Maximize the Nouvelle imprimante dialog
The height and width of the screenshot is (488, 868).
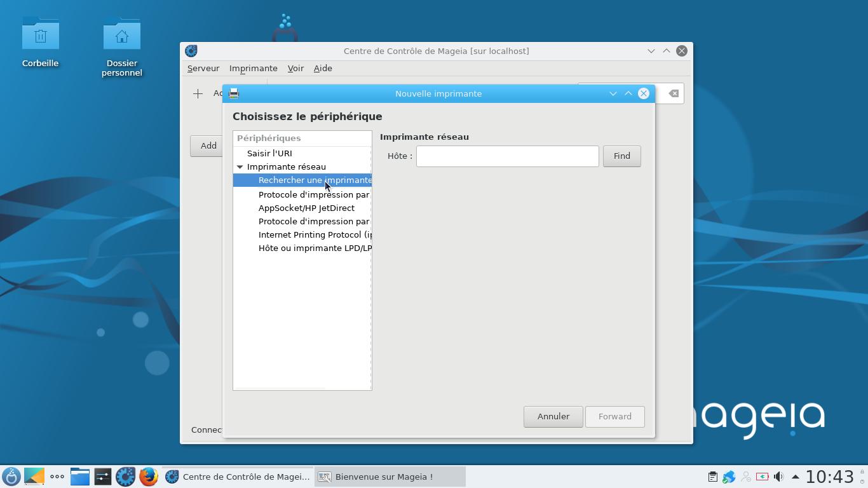(628, 93)
